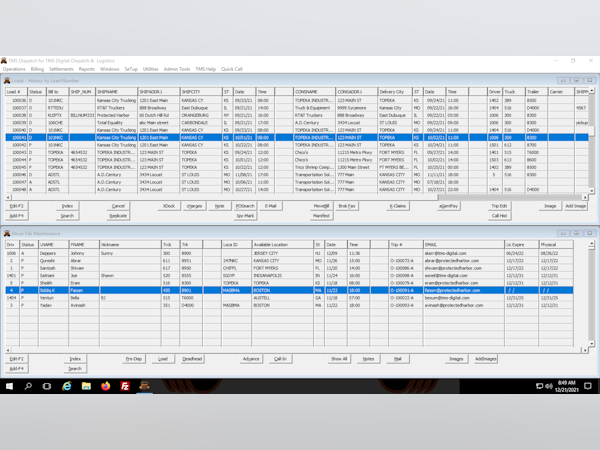Open the Reports menu
This screenshot has width=600, height=450.
(86, 69)
